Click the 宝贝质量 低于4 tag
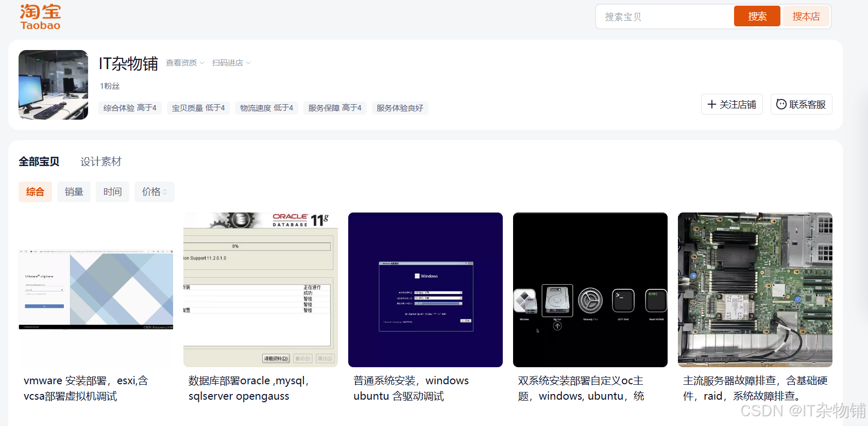Image resolution: width=868 pixels, height=426 pixels. click(x=198, y=108)
